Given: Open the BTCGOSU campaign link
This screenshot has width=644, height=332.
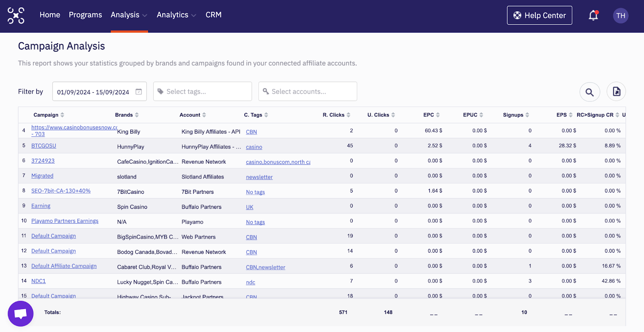Looking at the screenshot, I should pyautogui.click(x=43, y=146).
